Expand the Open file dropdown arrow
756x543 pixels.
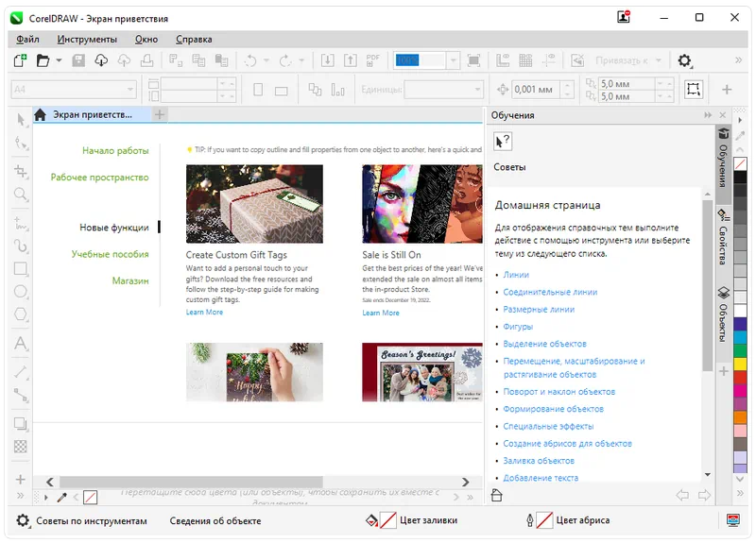[60, 60]
